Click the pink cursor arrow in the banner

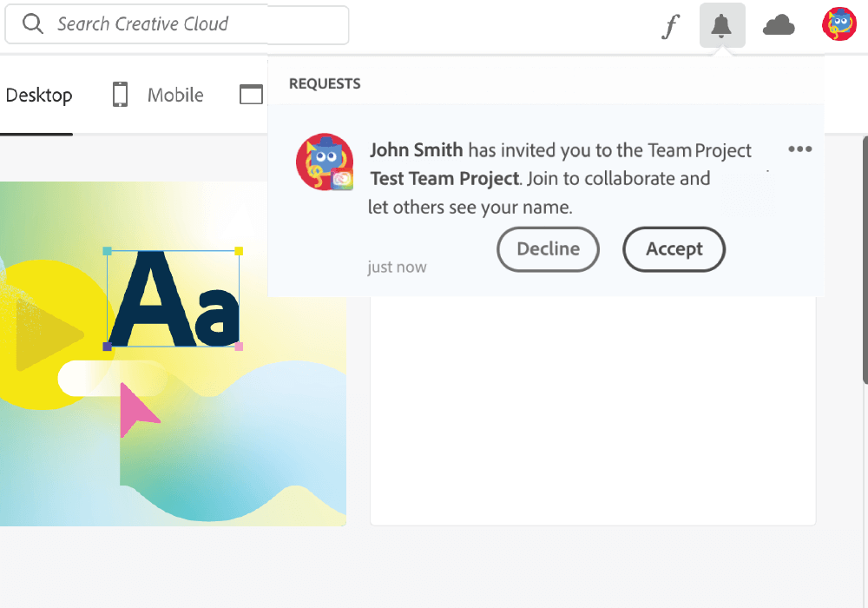pos(137,406)
